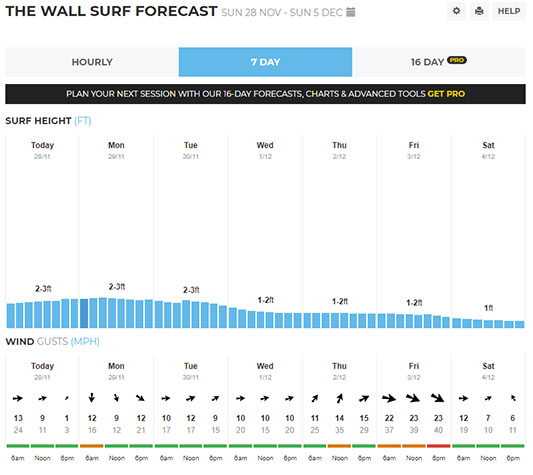
Task: Click Today 6am wind speed 13
Action: point(18,418)
